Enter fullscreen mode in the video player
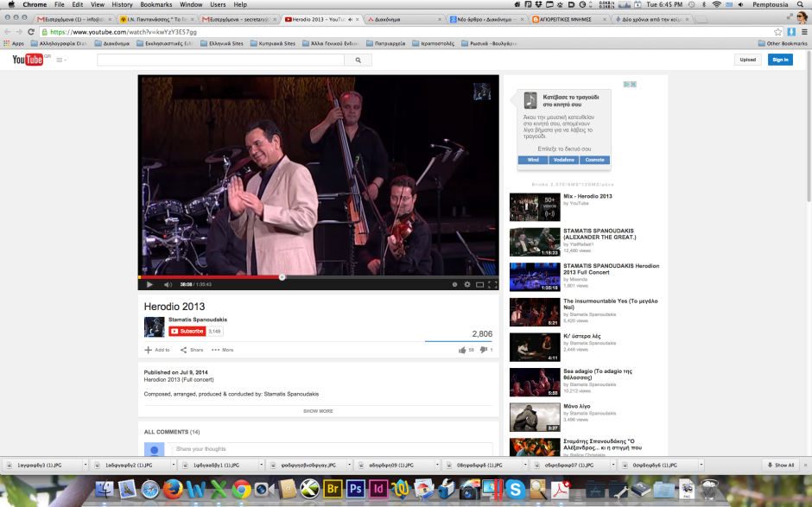This screenshot has height=507, width=812. 492,284
